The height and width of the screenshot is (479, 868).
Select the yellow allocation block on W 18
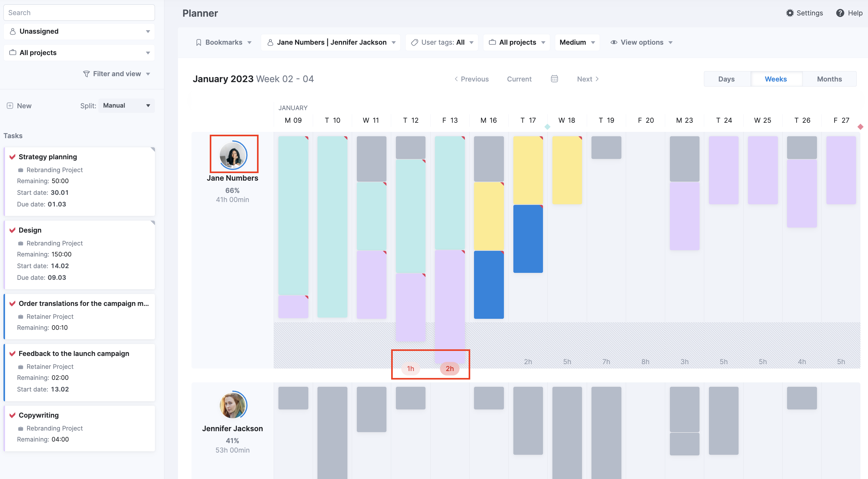click(x=567, y=170)
